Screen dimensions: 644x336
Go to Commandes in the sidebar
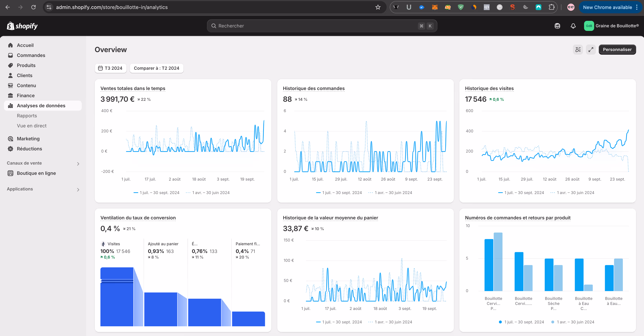[x=31, y=55]
